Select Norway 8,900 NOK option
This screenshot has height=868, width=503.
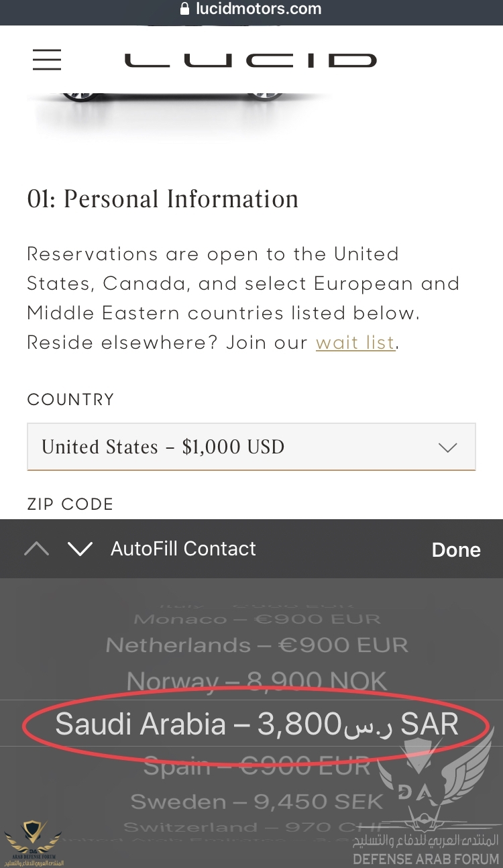(257, 682)
